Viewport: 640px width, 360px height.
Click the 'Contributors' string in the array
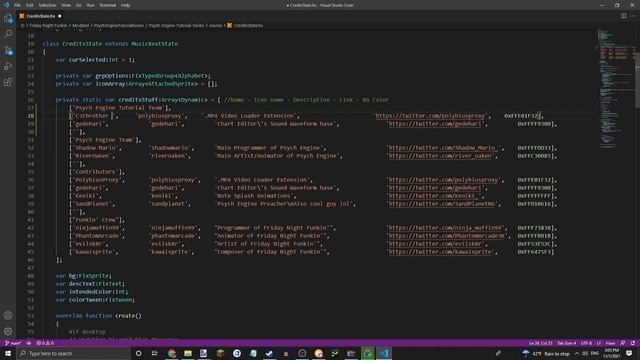[x=97, y=172]
